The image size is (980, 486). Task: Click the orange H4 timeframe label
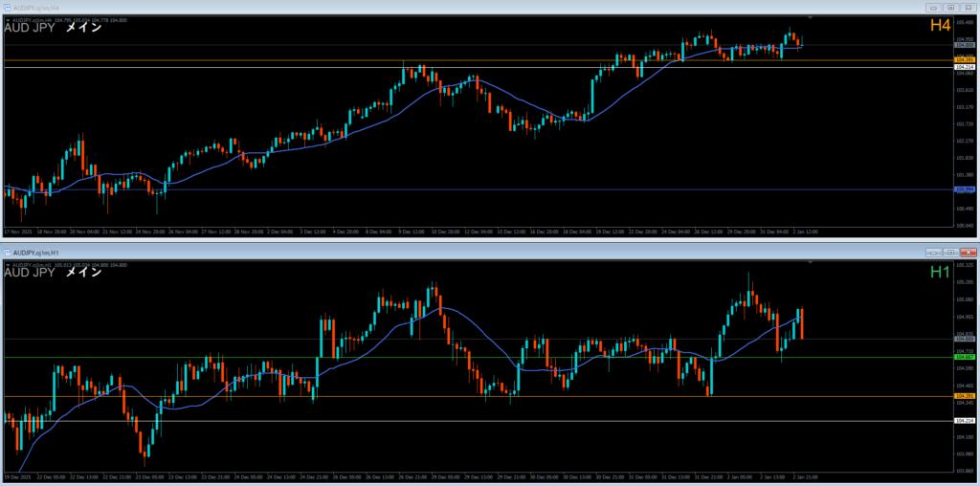(939, 26)
